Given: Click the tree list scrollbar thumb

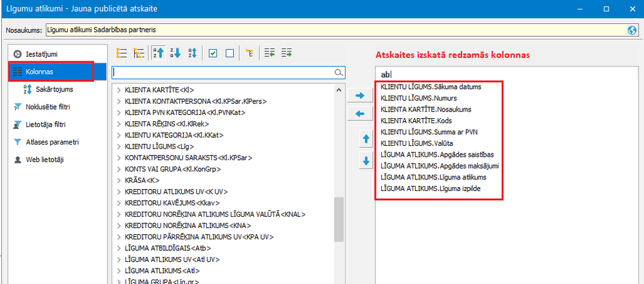Looking at the screenshot, I should [x=338, y=220].
